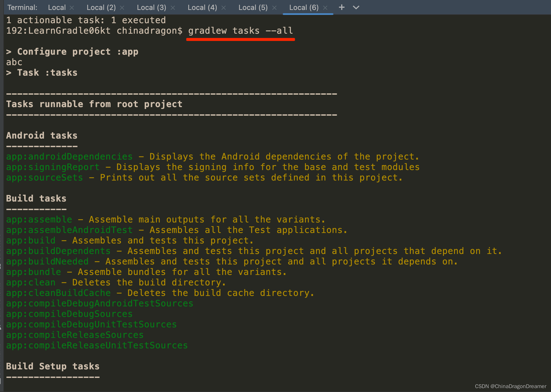Click the app:signingReport task name

tap(53, 167)
